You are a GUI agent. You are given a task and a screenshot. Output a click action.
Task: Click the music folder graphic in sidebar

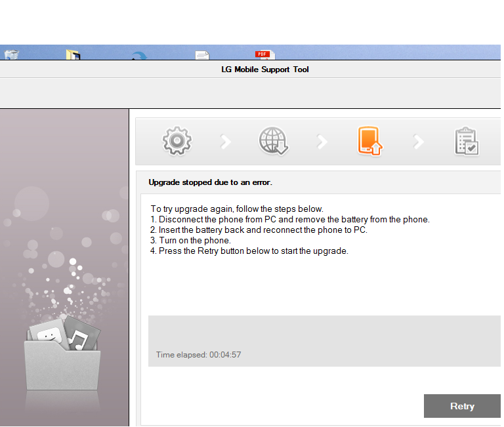pos(62,352)
